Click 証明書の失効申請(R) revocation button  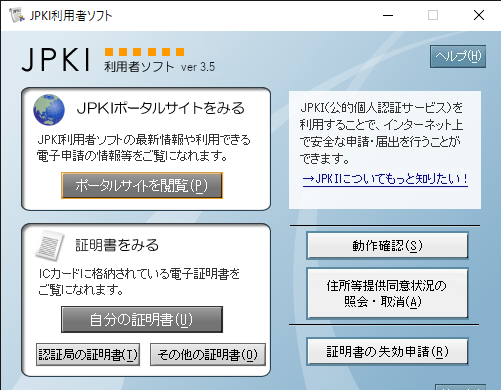point(387,351)
